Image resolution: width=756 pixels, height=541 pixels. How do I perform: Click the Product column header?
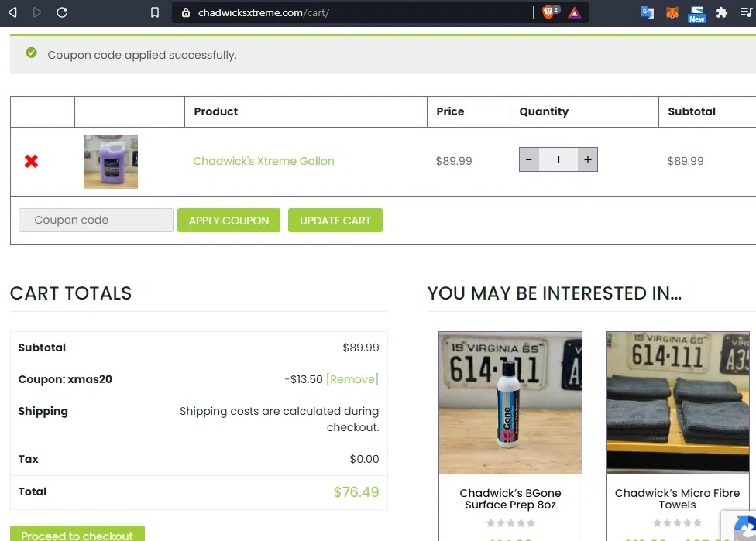pyautogui.click(x=216, y=111)
